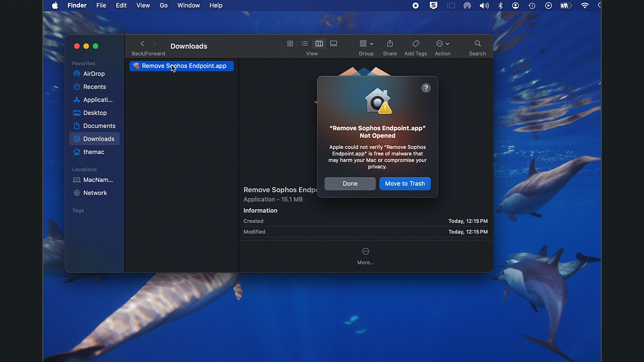
Task: Click the Move to Trash button
Action: [x=405, y=184]
